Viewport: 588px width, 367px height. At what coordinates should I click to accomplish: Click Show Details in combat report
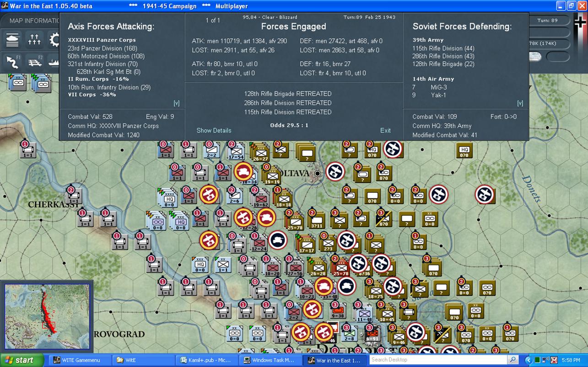214,130
